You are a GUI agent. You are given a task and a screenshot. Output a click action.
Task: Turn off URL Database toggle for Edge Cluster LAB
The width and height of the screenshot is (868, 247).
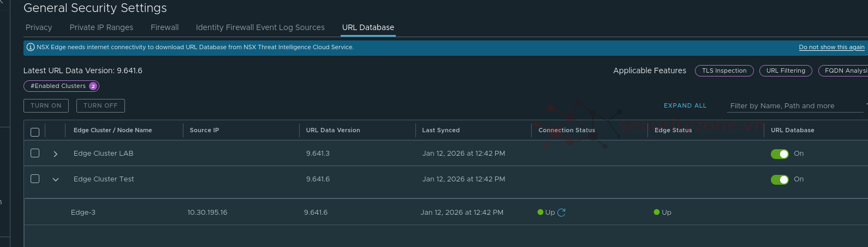[x=780, y=154]
